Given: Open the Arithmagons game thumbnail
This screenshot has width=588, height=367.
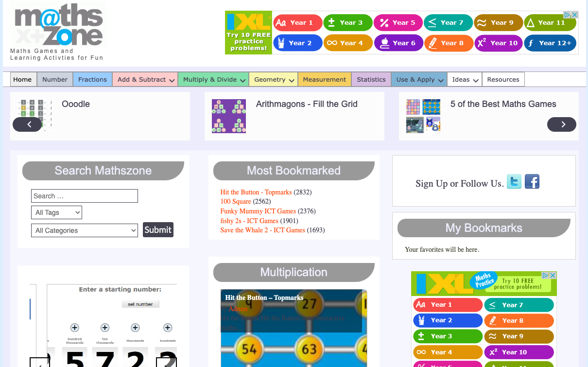Looking at the screenshot, I should click(x=229, y=116).
